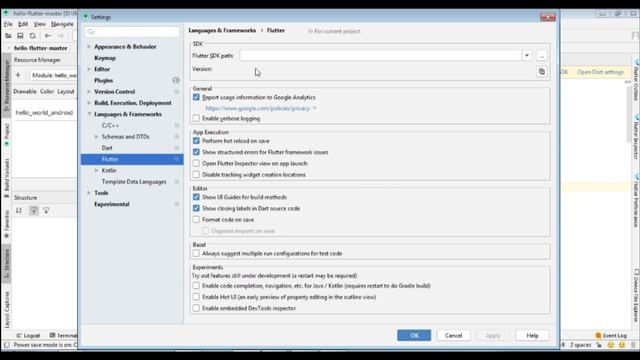640x360 pixels.
Task: Enable verbose logging checkbox
Action: 196,118
